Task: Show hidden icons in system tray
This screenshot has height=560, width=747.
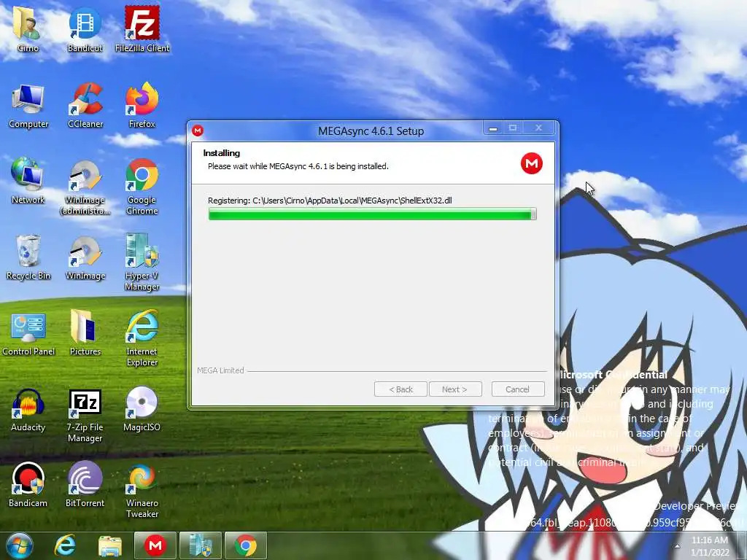Action: point(677,546)
